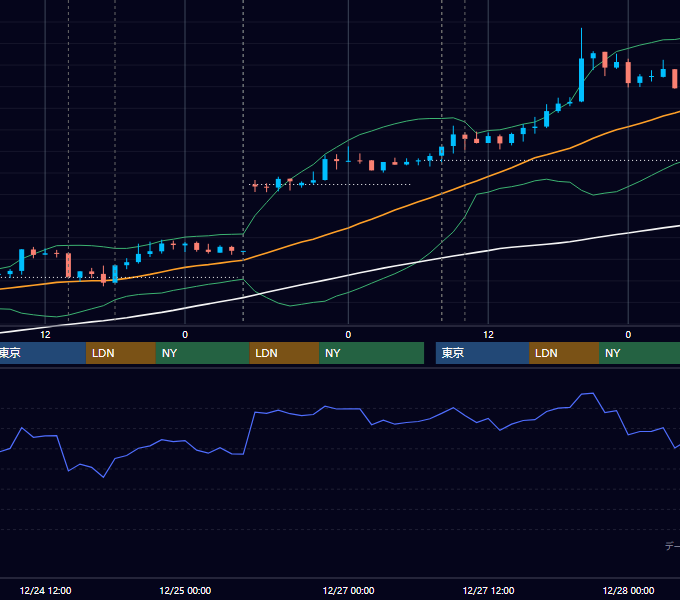Click the 東京 session bar above 12/24 12:00
This screenshot has height=600, width=680.
pyautogui.click(x=42, y=353)
